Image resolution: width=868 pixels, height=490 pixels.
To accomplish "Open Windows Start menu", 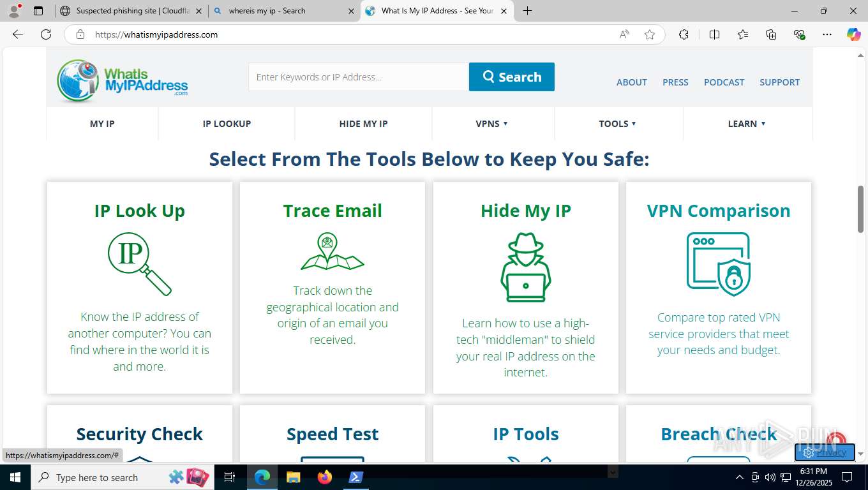I will tap(15, 477).
